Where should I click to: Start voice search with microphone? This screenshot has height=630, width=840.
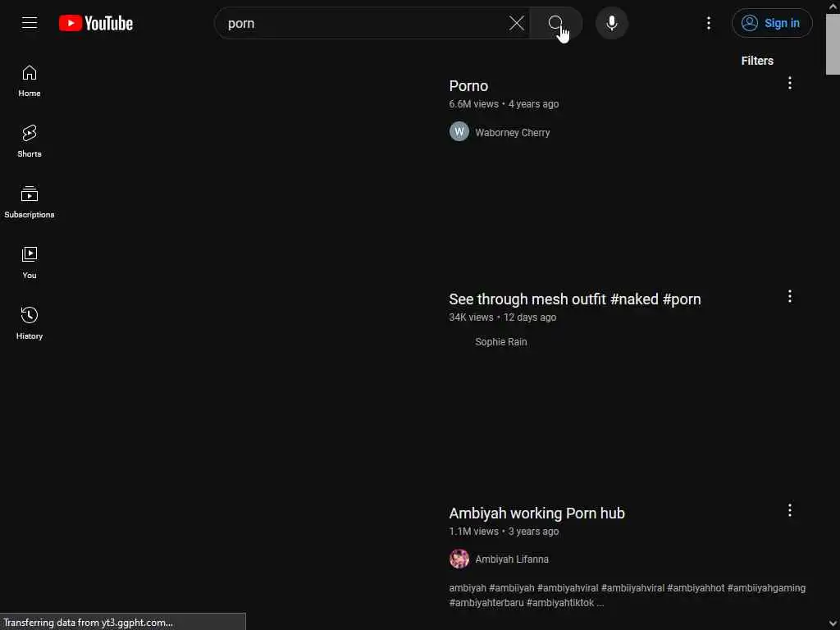(612, 23)
